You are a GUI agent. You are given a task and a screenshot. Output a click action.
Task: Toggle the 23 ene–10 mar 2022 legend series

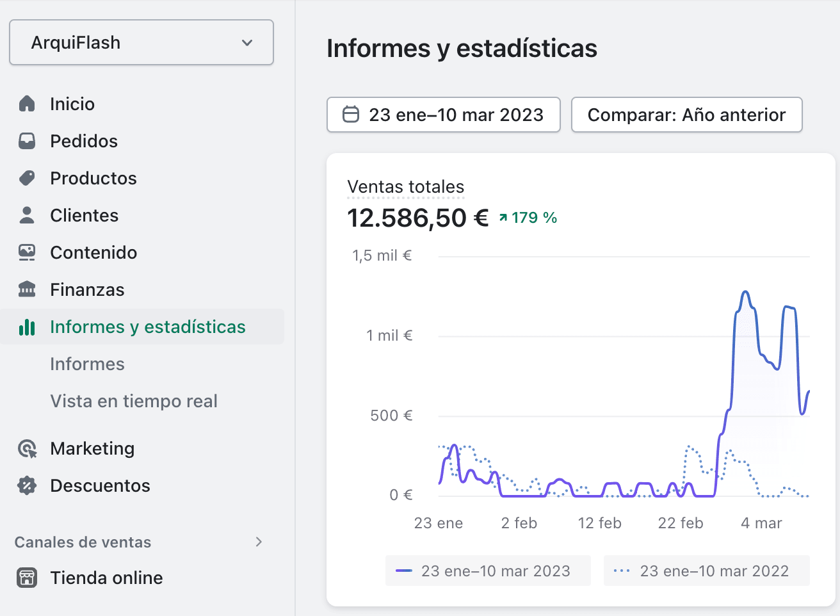pyautogui.click(x=707, y=571)
